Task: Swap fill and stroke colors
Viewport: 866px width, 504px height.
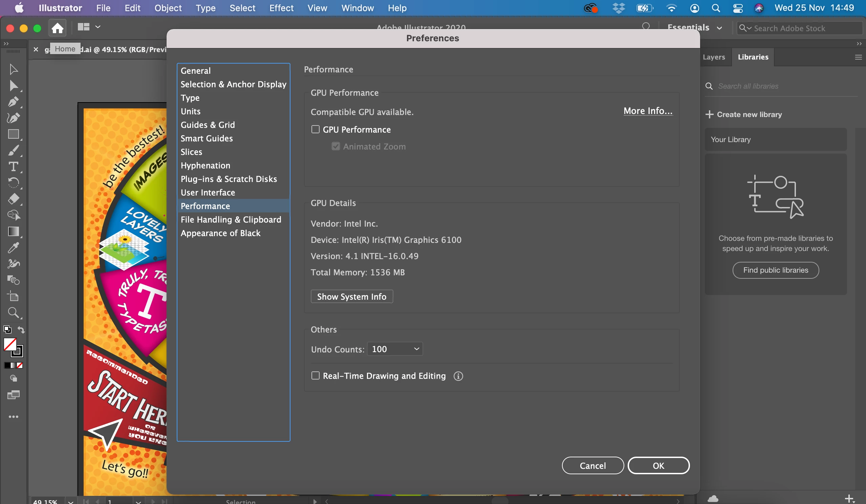Action: 21,329
